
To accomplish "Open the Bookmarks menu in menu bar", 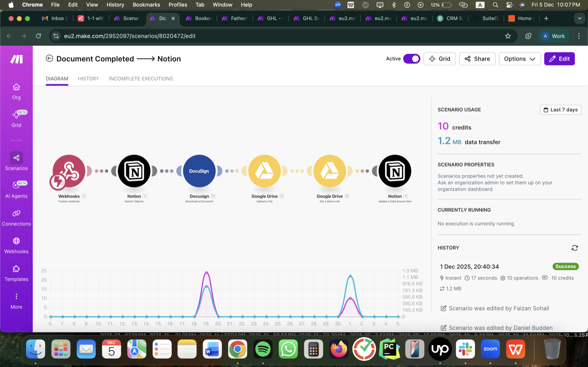I will click(146, 5).
